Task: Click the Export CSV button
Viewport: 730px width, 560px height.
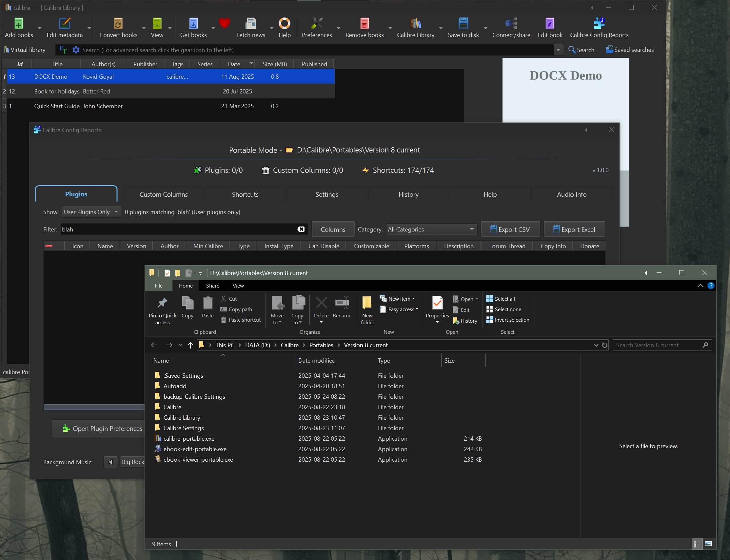Action: click(x=510, y=229)
